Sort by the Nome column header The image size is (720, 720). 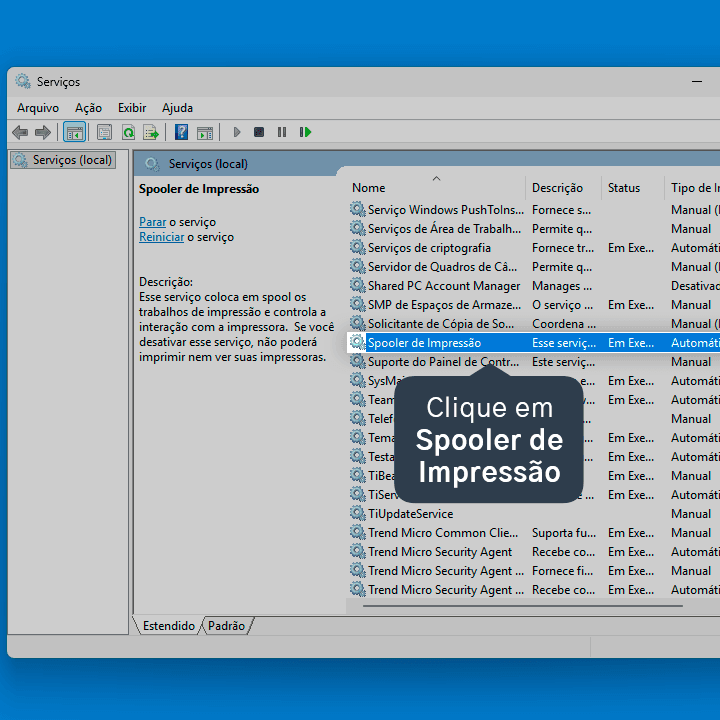pos(369,188)
